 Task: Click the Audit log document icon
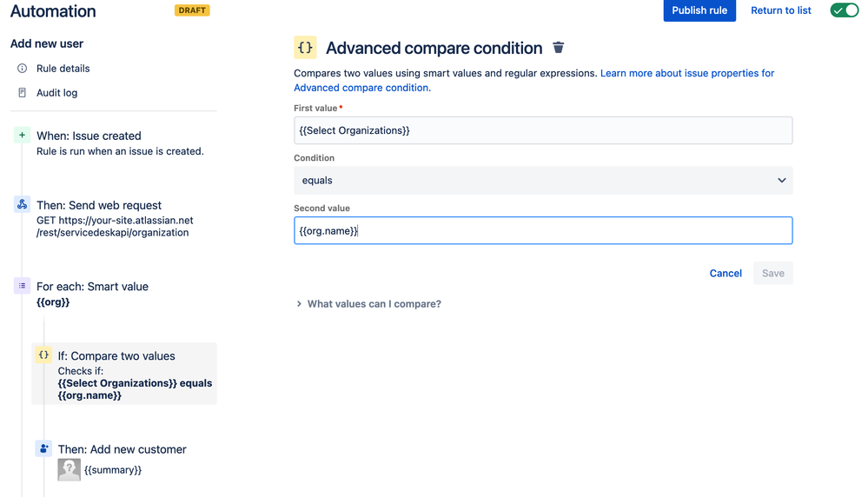(x=22, y=92)
